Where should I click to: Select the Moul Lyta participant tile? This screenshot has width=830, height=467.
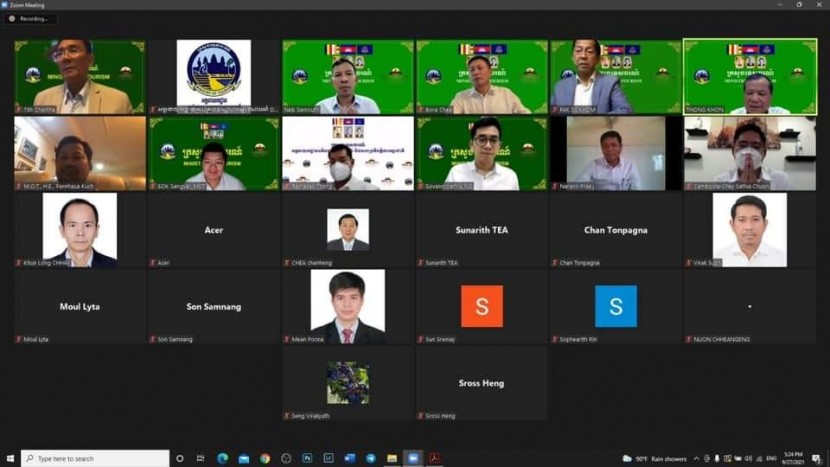(x=79, y=307)
